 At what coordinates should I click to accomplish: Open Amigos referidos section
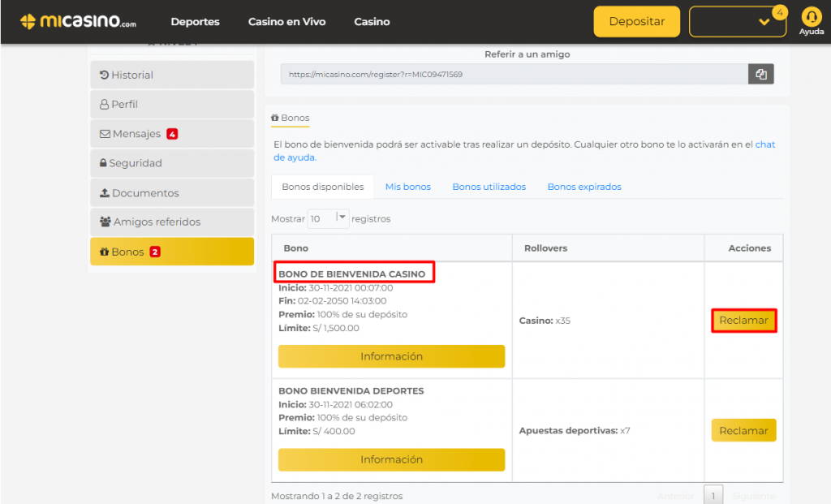[171, 222]
